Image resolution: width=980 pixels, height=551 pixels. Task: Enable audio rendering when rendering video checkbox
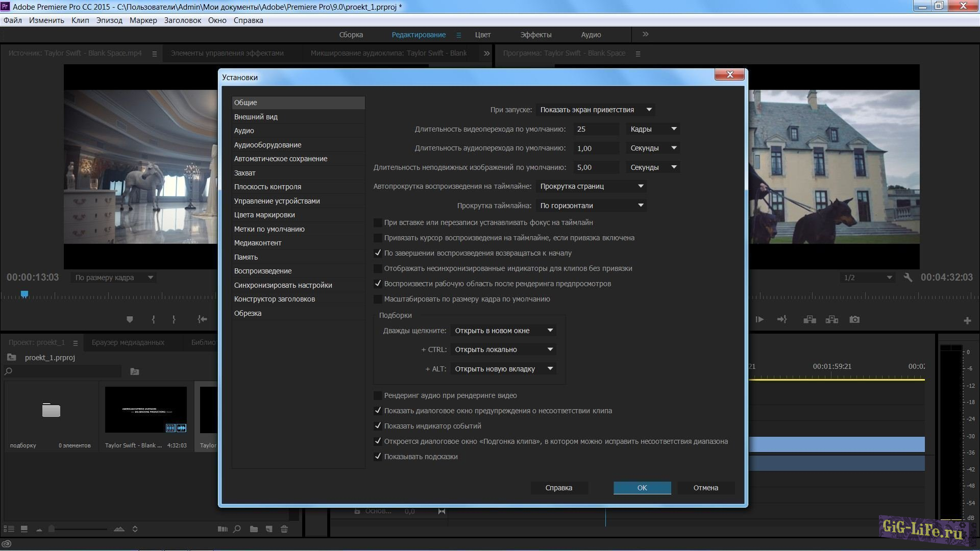point(378,395)
